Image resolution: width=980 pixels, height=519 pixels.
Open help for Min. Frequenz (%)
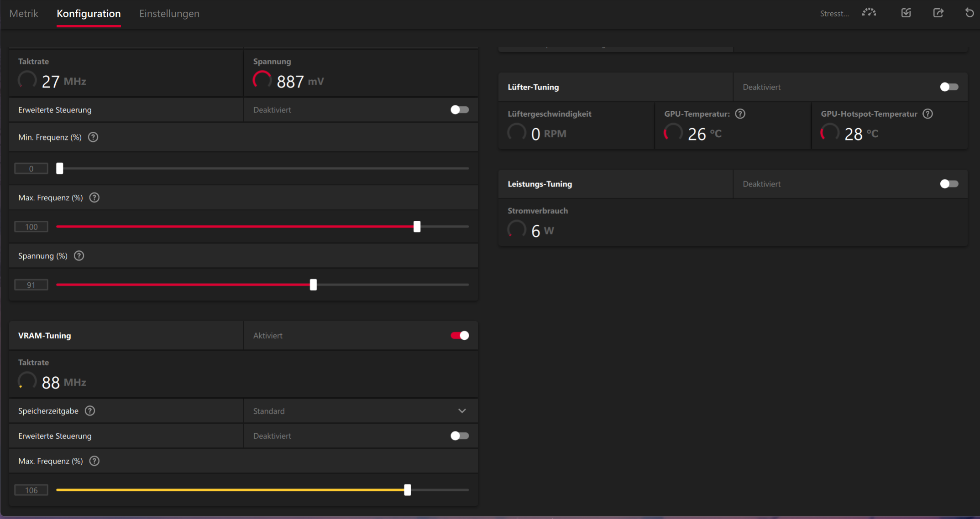click(x=93, y=137)
